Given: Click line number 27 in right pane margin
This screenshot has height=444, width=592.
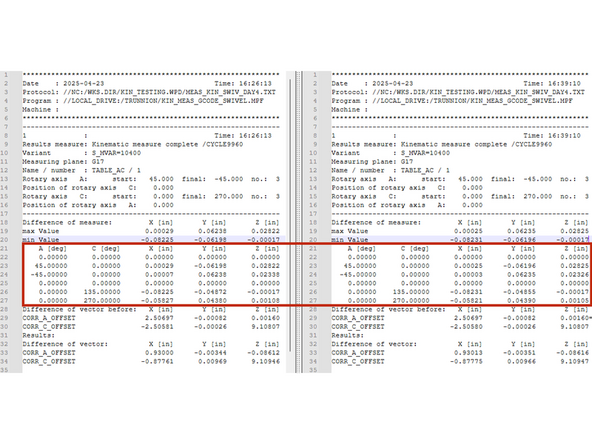Looking at the screenshot, I should (x=313, y=301).
